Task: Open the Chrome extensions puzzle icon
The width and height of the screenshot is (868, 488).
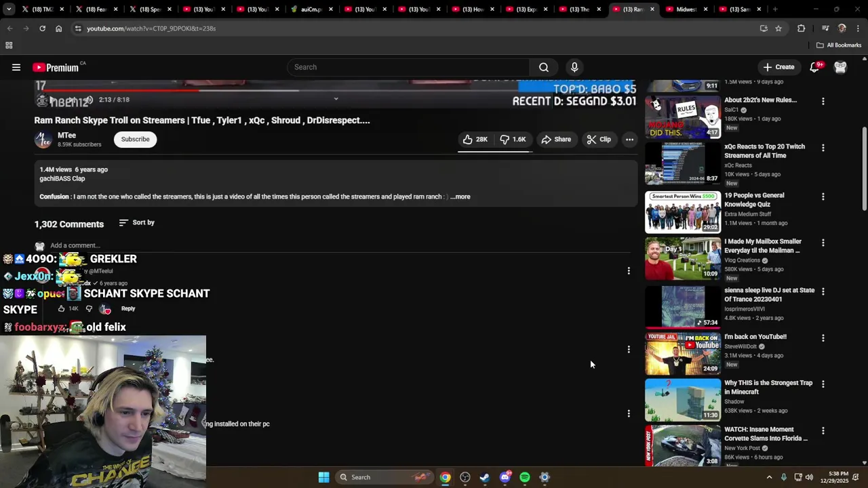Action: click(x=802, y=28)
